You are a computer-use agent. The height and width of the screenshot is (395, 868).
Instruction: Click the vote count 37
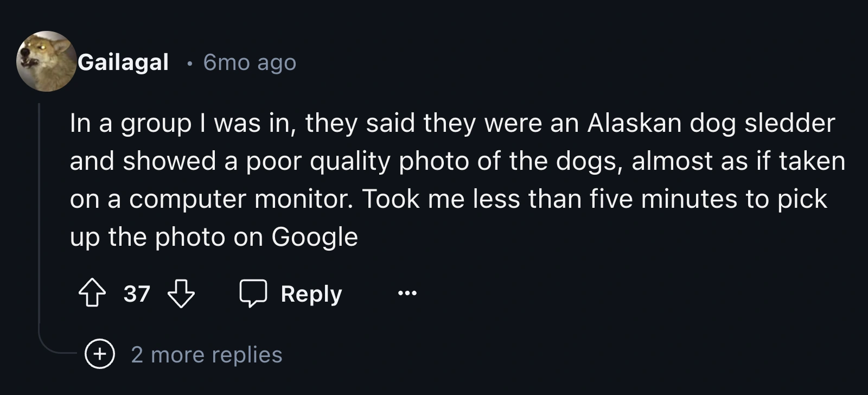click(137, 294)
